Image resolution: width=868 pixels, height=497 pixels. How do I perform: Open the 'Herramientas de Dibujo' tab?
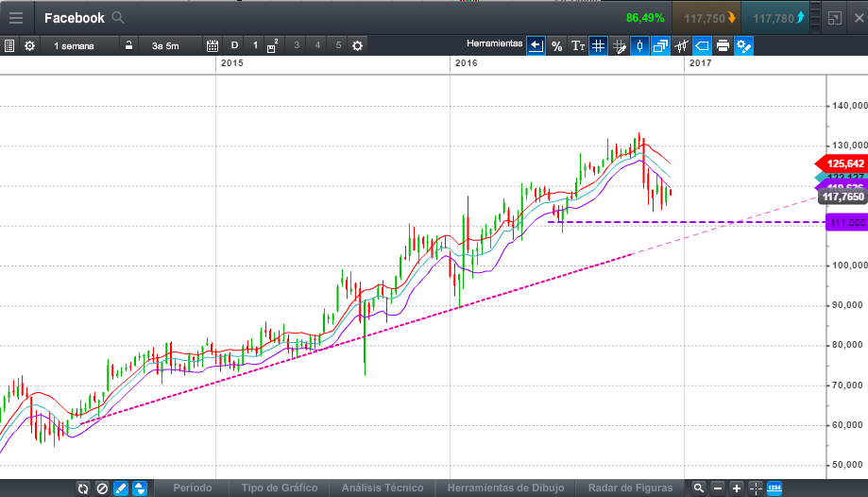coord(505,488)
